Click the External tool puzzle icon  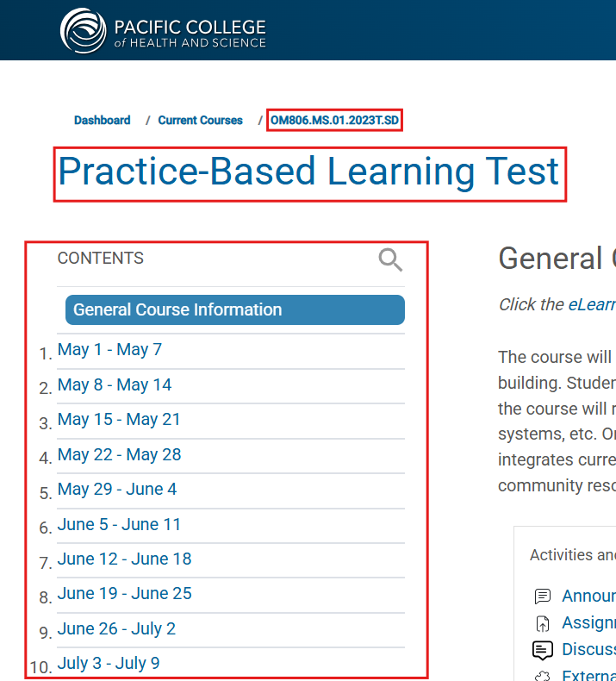[543, 676]
